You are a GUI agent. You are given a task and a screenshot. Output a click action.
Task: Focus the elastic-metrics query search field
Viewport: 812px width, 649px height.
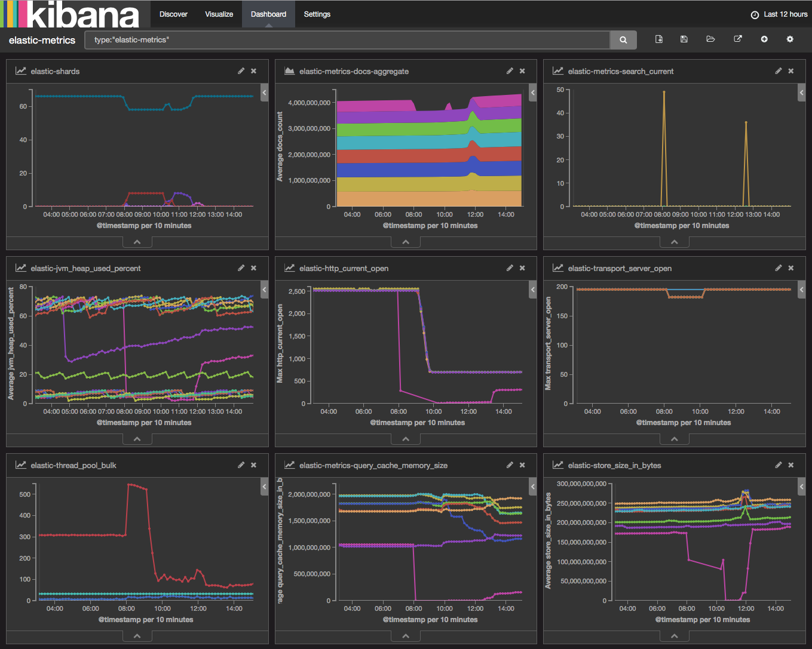347,40
